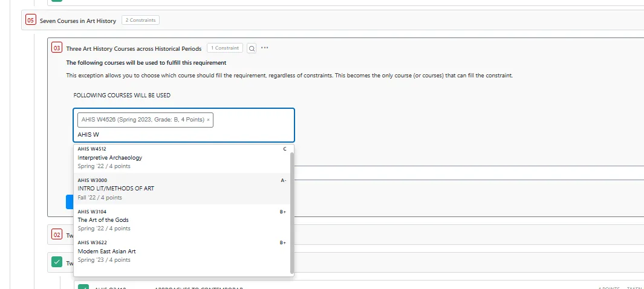The width and height of the screenshot is (644, 289).
Task: Click the search icon beside 1 Constraint
Action: [x=252, y=48]
